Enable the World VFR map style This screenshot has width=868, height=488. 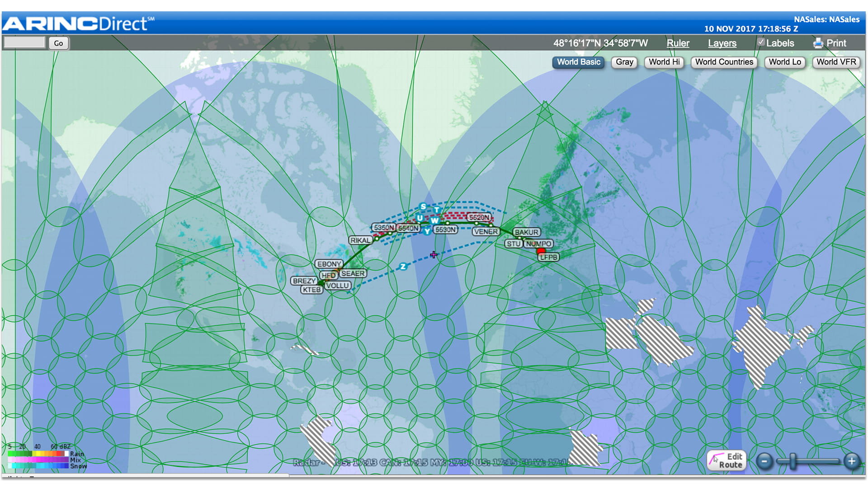836,62
